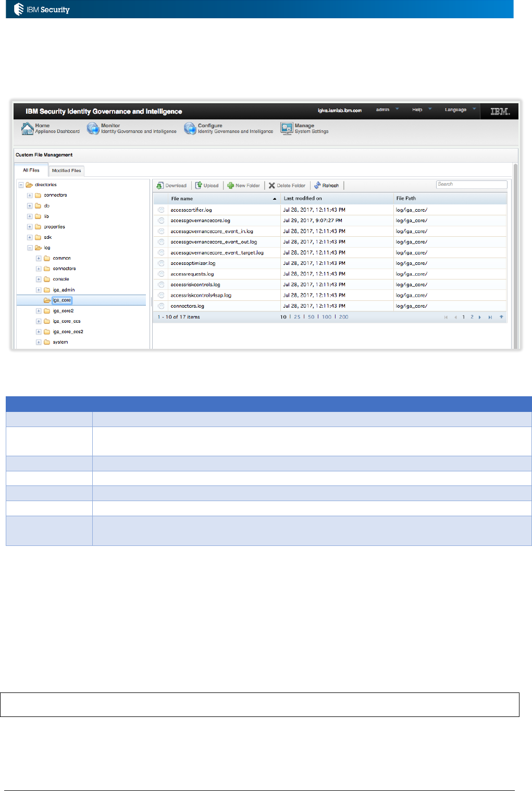532x791 pixels.
Task: Click the system folder icon
Action: click(x=47, y=342)
